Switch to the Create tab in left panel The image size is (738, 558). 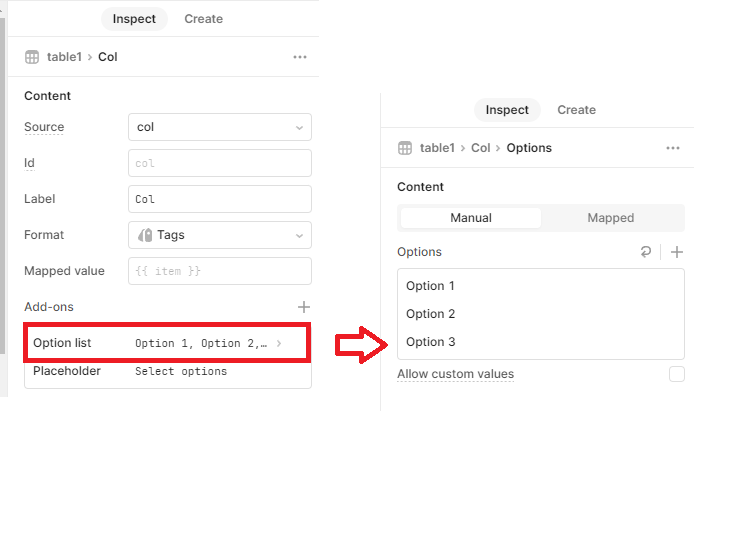click(203, 19)
